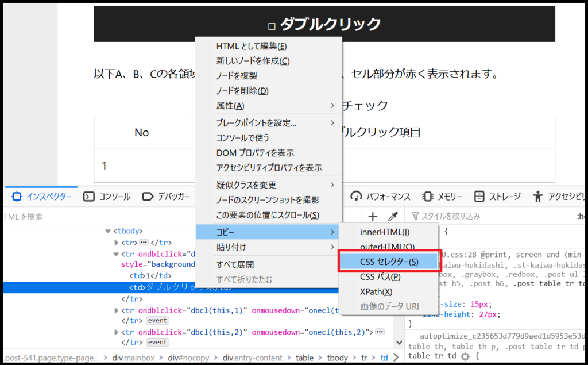Copy XPath from the submenu
This screenshot has height=365, width=588.
(x=389, y=292)
